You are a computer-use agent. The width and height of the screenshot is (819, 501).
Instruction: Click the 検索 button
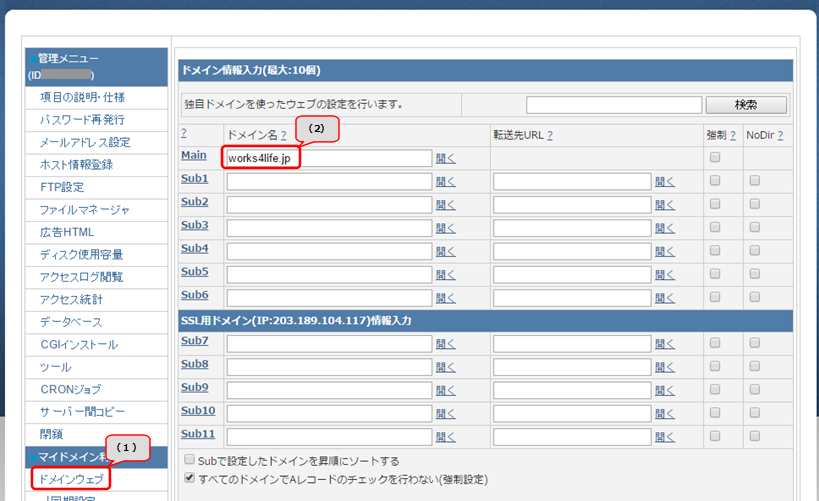point(746,105)
